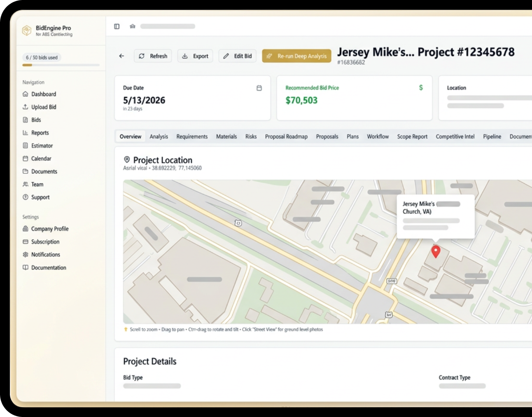Image resolution: width=532 pixels, height=417 pixels.
Task: Toggle the sidebar panel icon
Action: (x=117, y=26)
